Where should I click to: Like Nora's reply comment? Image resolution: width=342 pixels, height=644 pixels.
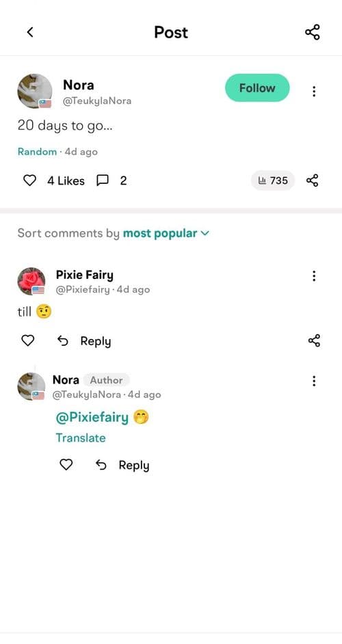click(66, 464)
